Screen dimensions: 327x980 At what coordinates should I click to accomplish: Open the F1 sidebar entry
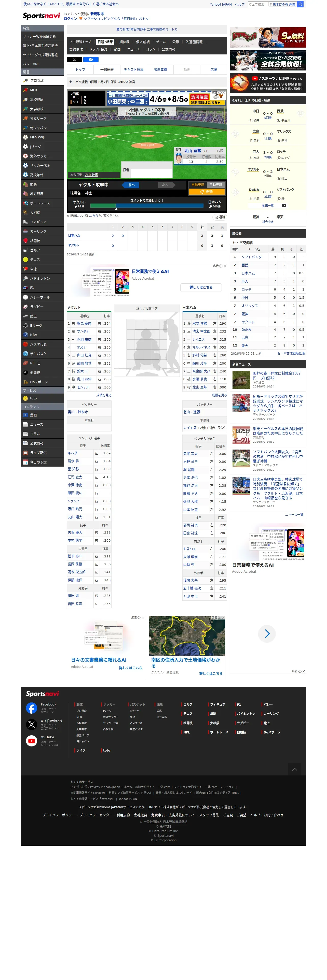(42, 288)
